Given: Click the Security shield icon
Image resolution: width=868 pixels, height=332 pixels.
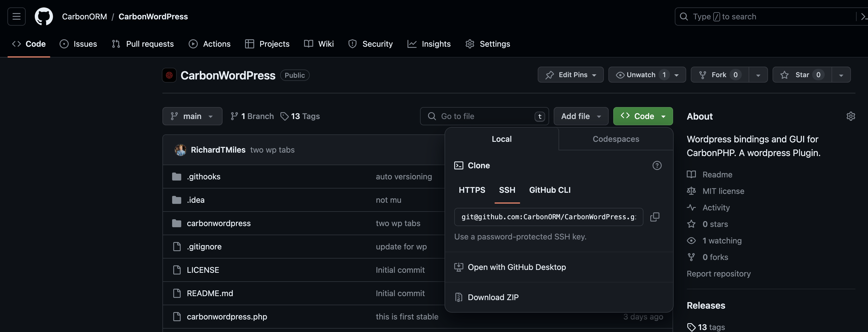Looking at the screenshot, I should coord(352,44).
